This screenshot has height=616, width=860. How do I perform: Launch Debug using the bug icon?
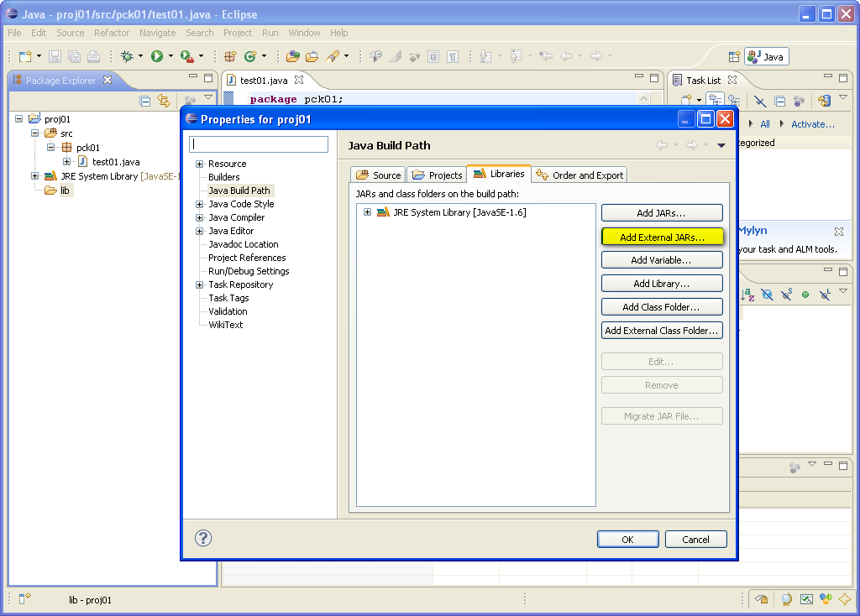(x=127, y=56)
